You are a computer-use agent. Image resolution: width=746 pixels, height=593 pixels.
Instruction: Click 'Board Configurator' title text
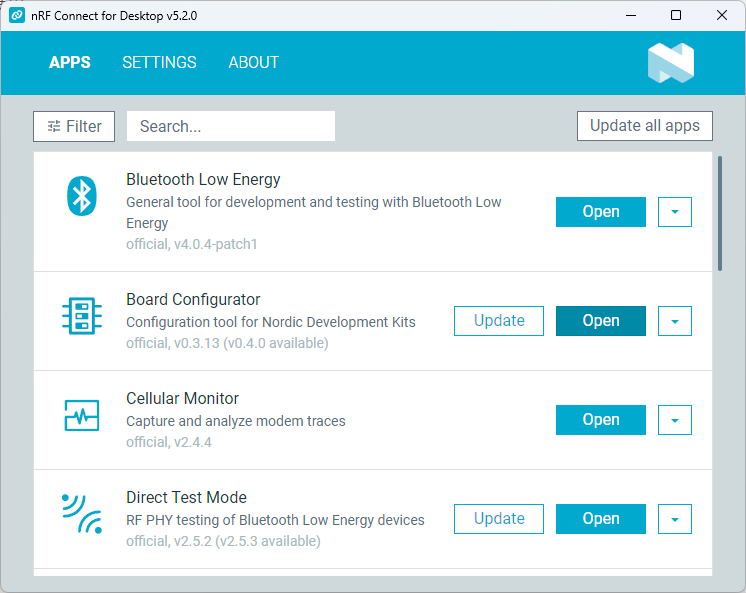pos(193,299)
